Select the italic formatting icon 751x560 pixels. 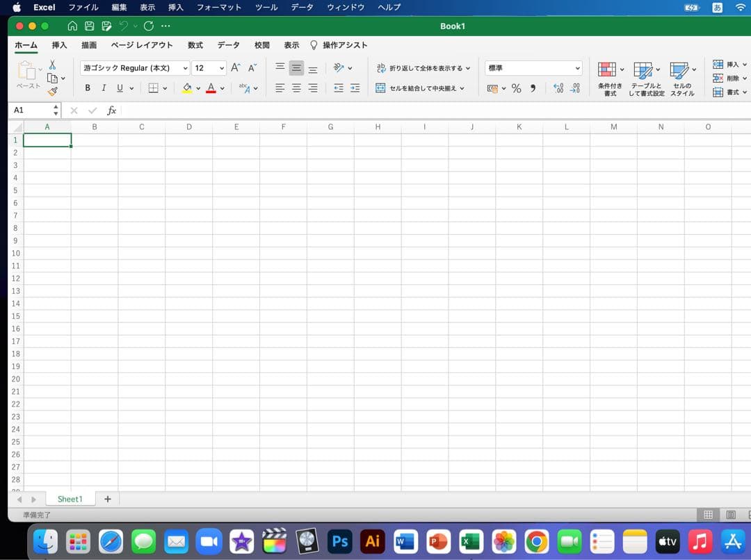click(x=104, y=88)
